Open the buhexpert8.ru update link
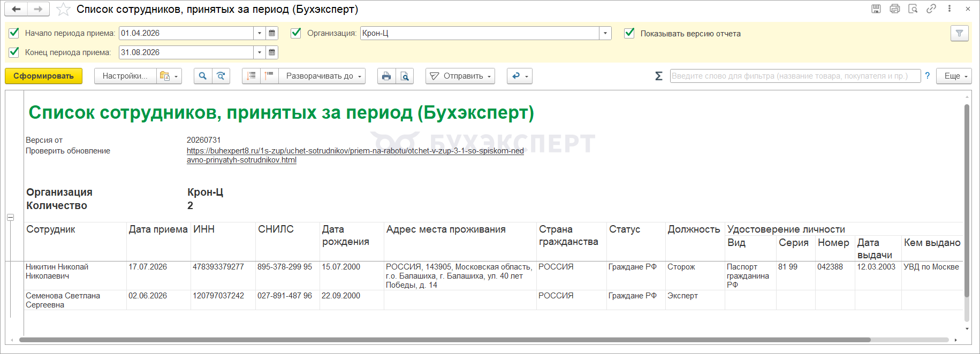The image size is (980, 354). 355,155
